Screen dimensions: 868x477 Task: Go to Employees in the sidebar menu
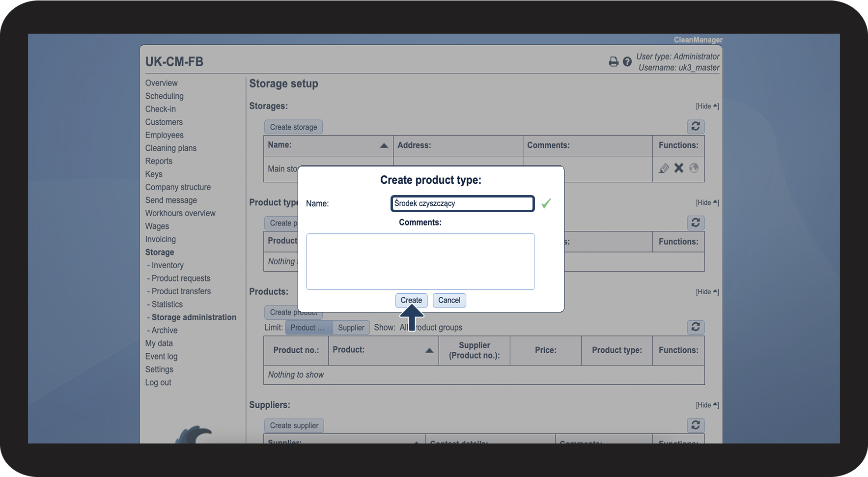(164, 135)
